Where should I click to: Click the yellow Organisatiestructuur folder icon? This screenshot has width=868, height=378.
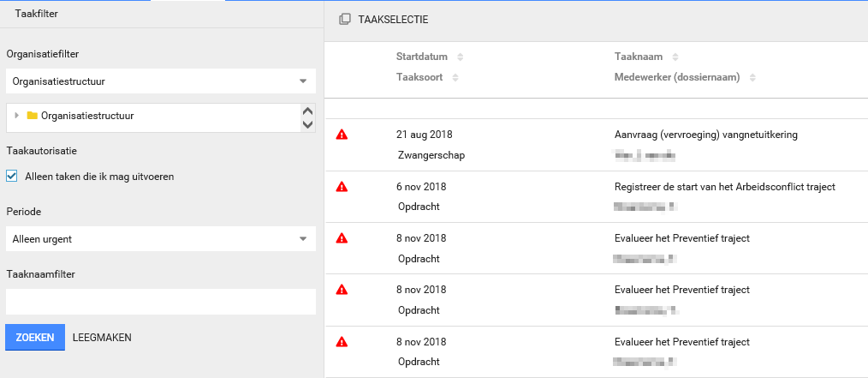click(32, 116)
